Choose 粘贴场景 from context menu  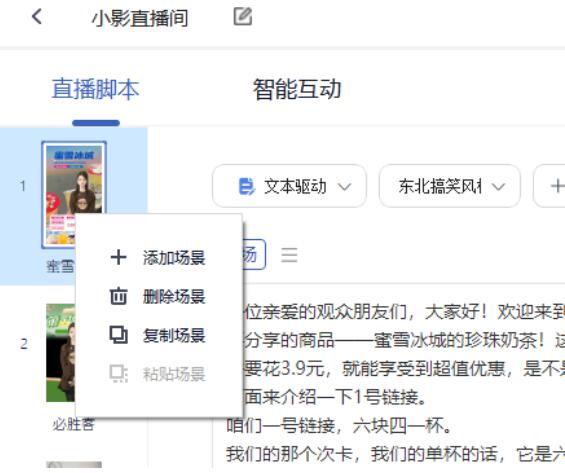(158, 374)
